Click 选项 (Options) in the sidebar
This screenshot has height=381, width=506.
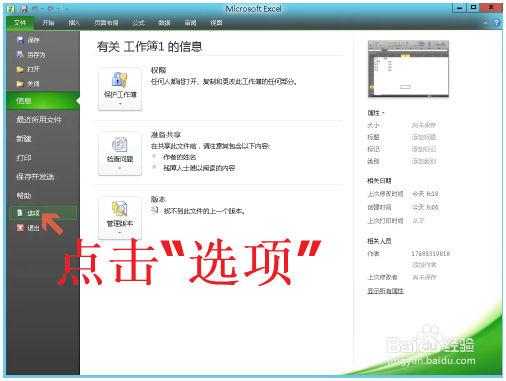click(x=43, y=213)
